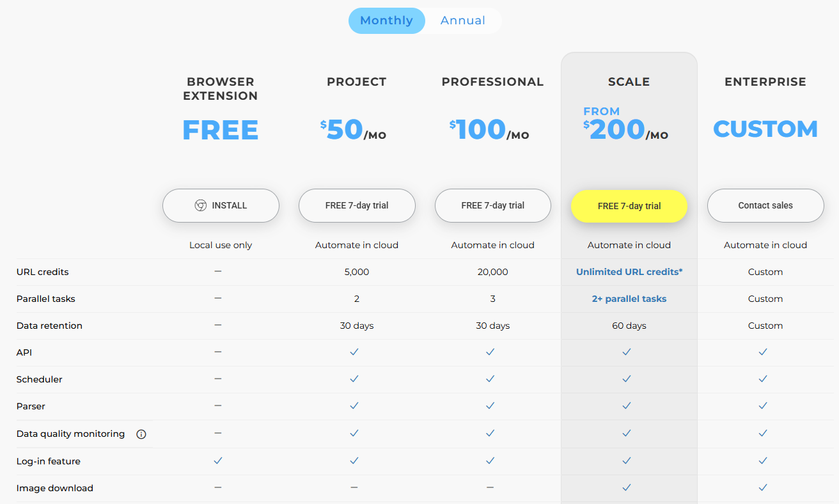Click INSTALL for the Browser Extension
Viewport: 839px width, 504px height.
pyautogui.click(x=221, y=205)
